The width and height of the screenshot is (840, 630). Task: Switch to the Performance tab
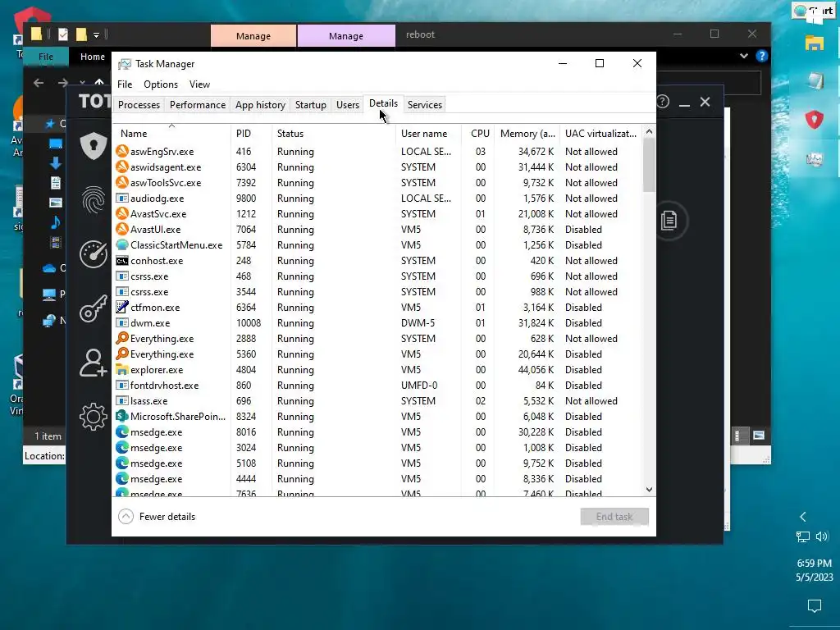[198, 104]
